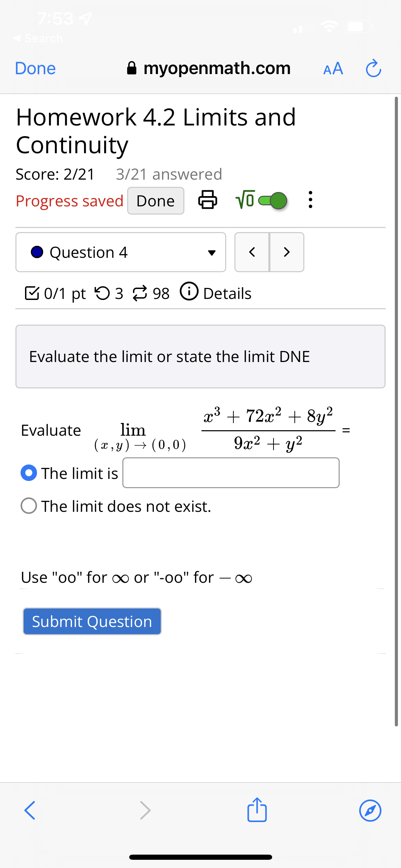
Task: Click the Submit Question button
Action: click(92, 621)
